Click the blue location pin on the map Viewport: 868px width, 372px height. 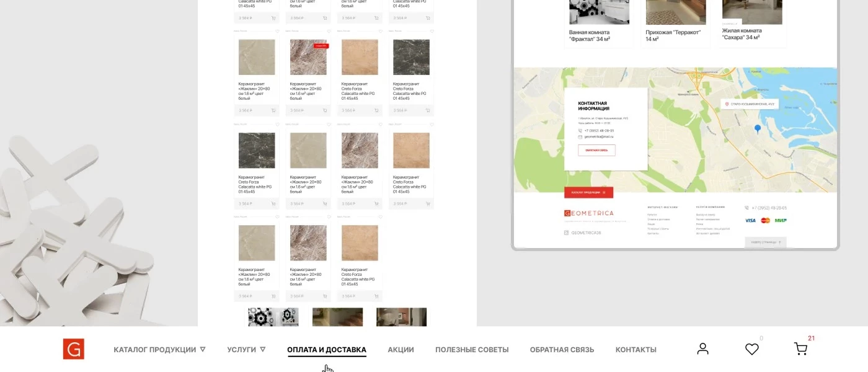tap(757, 128)
